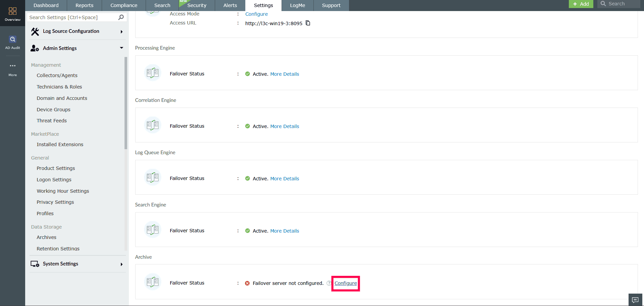
Task: Click the magnifier in Search Settings box
Action: pos(121,17)
